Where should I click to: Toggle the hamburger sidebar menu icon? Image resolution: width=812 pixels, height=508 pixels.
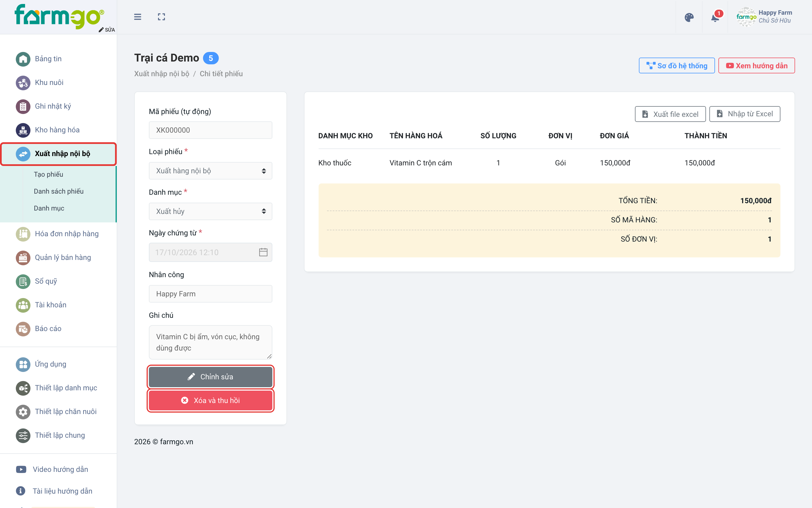pyautogui.click(x=138, y=17)
